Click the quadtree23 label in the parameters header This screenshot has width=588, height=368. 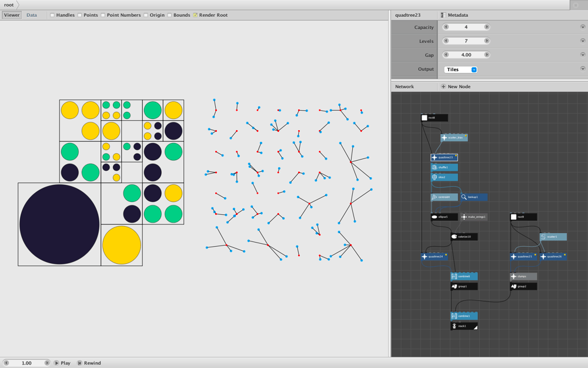407,15
